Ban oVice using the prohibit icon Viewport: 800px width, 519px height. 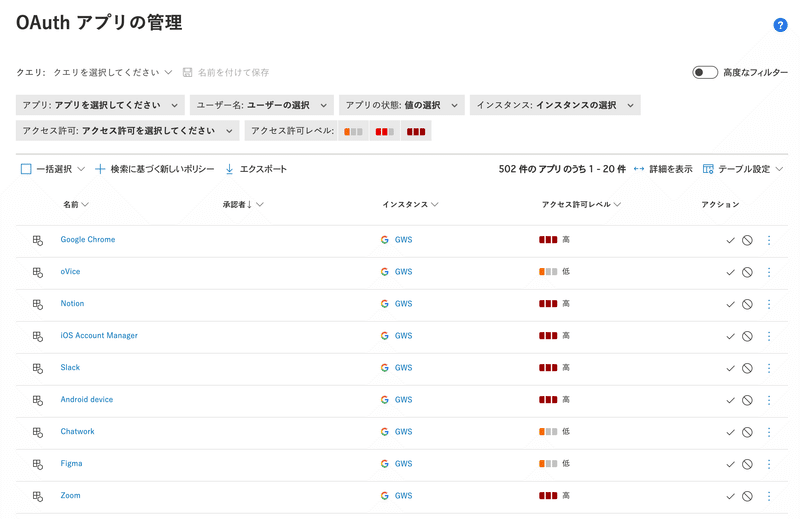click(x=747, y=273)
